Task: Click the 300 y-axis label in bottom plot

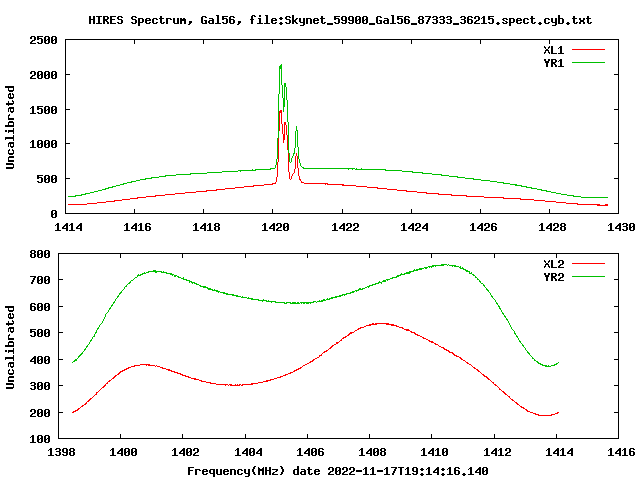Action: click(x=40, y=386)
